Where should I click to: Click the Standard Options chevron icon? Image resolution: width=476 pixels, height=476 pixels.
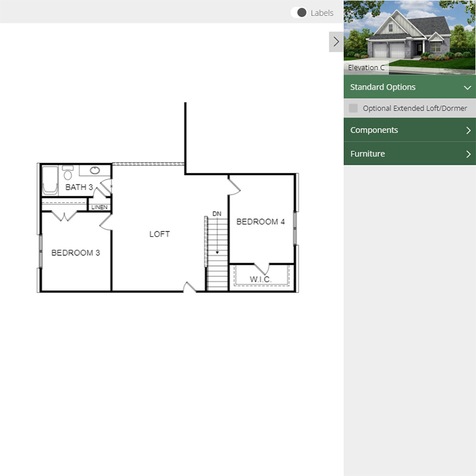click(467, 87)
